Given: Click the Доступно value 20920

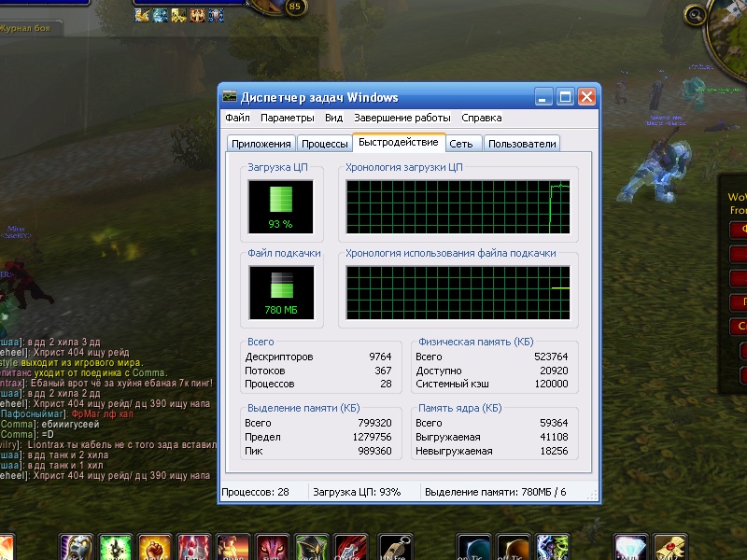Looking at the screenshot, I should click(x=554, y=371).
